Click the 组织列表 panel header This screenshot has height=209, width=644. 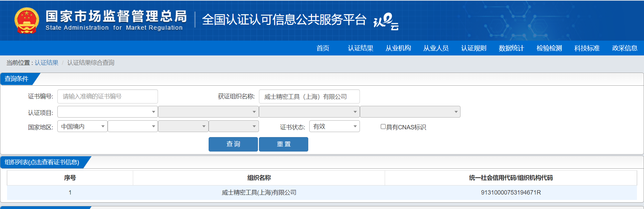42,162
